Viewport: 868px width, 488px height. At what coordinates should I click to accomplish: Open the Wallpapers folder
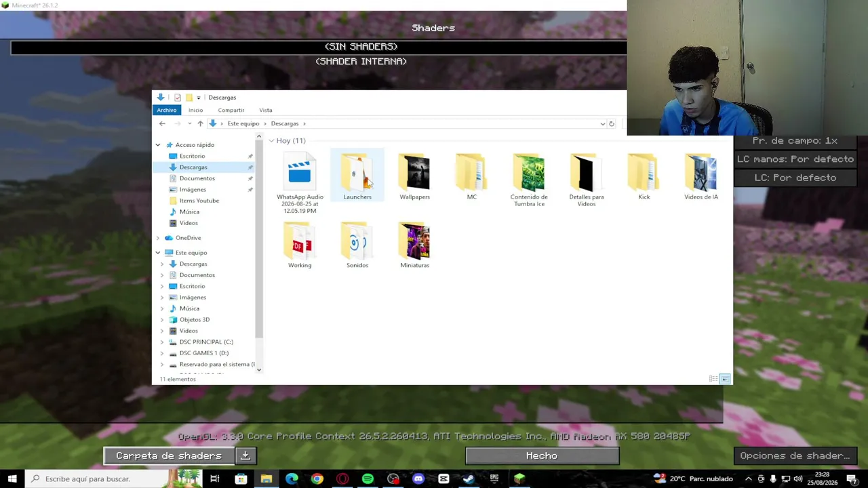click(x=414, y=176)
